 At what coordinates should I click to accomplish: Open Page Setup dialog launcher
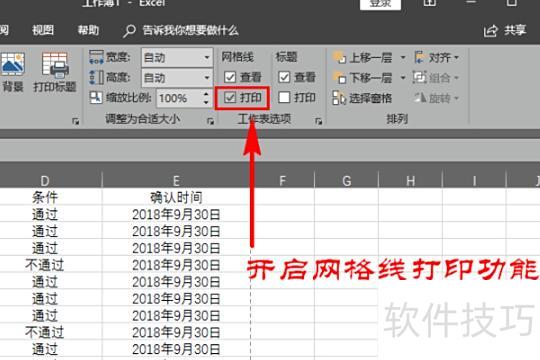click(x=75, y=121)
